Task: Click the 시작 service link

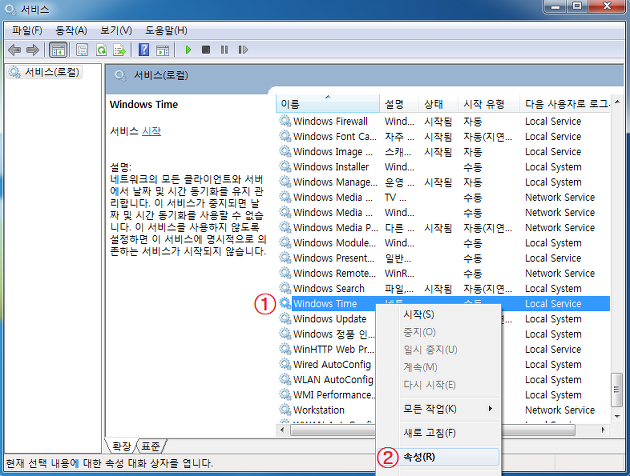Action: click(151, 131)
